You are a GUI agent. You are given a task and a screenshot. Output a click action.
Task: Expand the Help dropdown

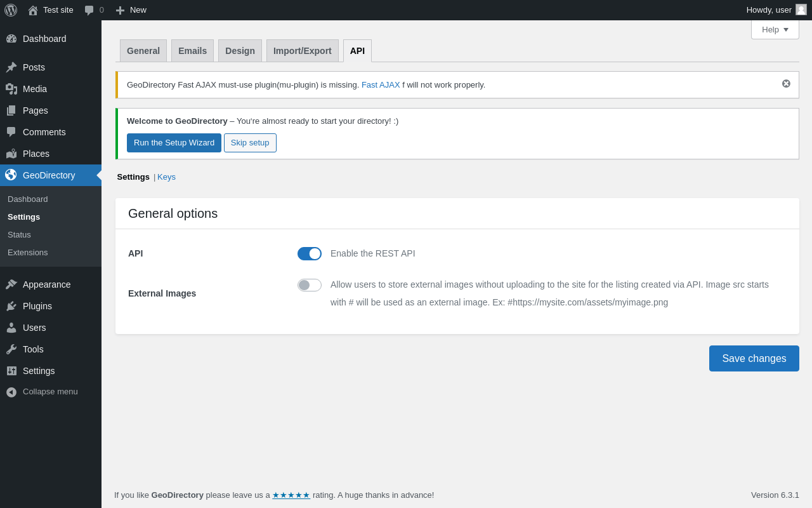(775, 29)
